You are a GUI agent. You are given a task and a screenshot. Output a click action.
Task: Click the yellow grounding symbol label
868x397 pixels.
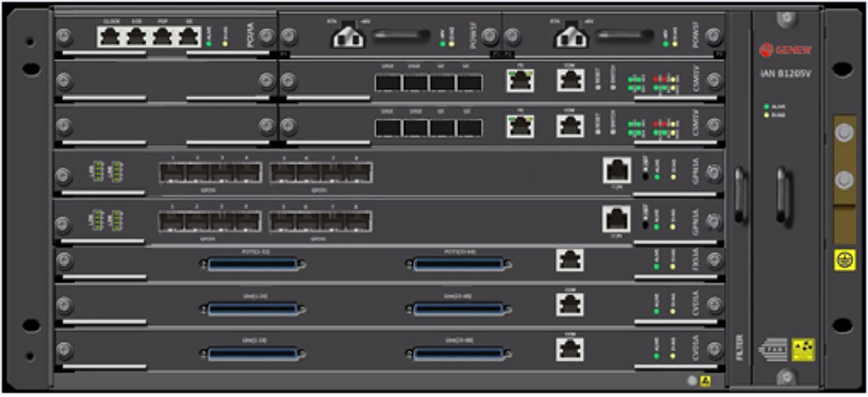pos(844,260)
